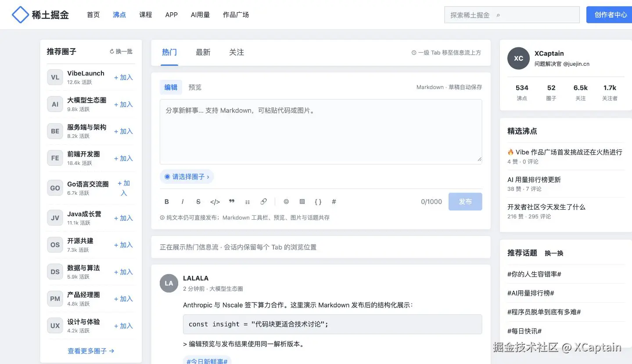Switch to the 热门 feed tab

[x=169, y=53]
